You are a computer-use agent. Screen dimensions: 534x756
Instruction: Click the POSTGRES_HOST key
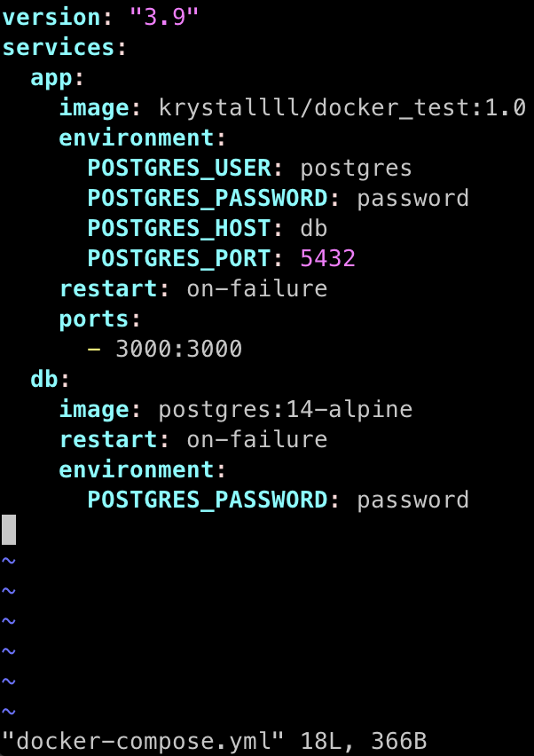click(x=180, y=229)
